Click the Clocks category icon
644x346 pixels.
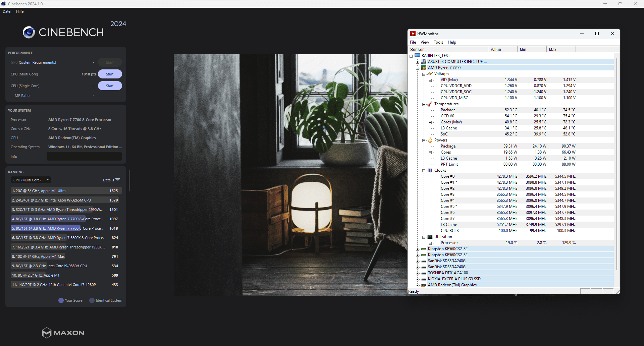pos(430,170)
